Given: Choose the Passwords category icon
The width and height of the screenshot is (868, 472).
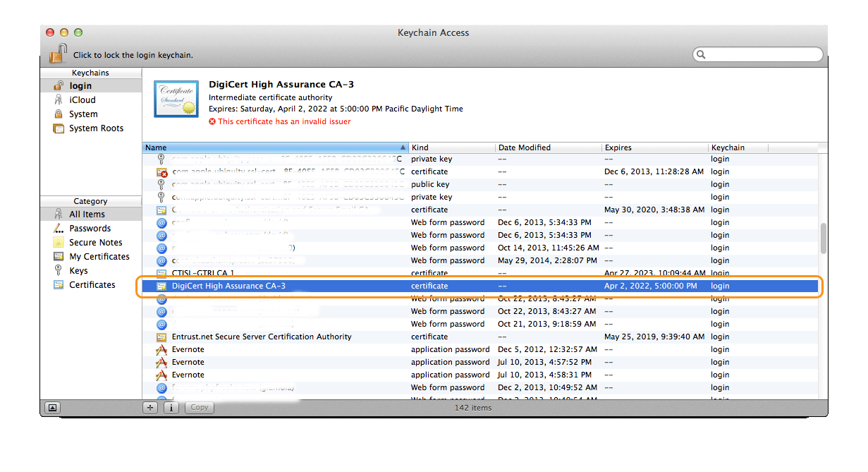Looking at the screenshot, I should [x=59, y=228].
